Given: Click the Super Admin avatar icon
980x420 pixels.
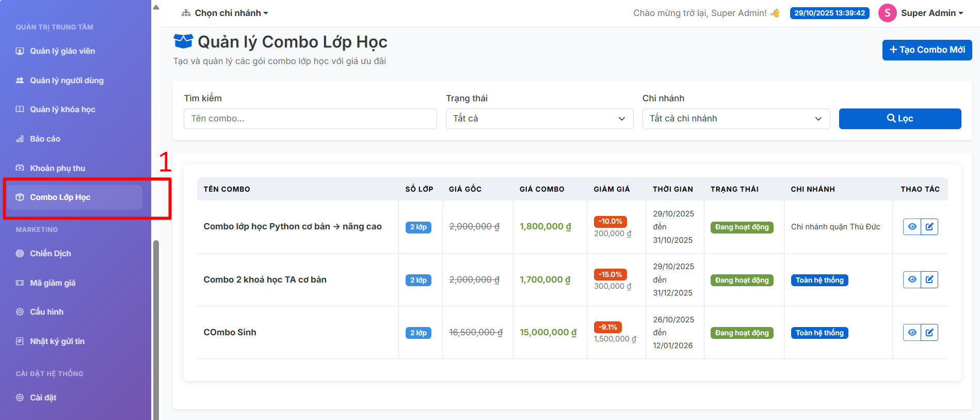Looking at the screenshot, I should (887, 13).
